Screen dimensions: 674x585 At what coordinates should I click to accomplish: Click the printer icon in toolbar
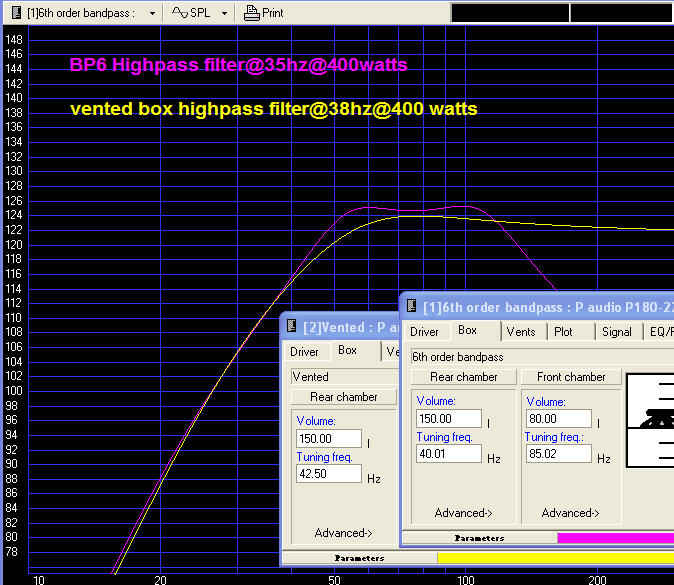click(x=251, y=13)
